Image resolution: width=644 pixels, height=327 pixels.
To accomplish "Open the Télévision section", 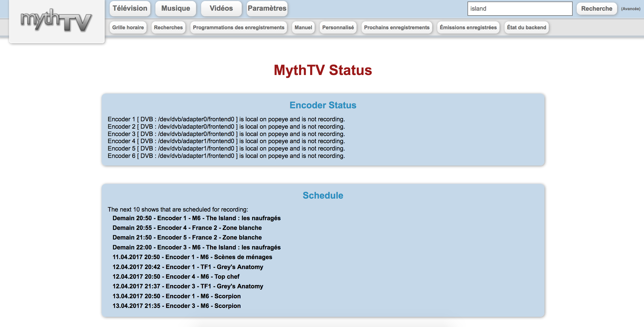I will (x=130, y=8).
